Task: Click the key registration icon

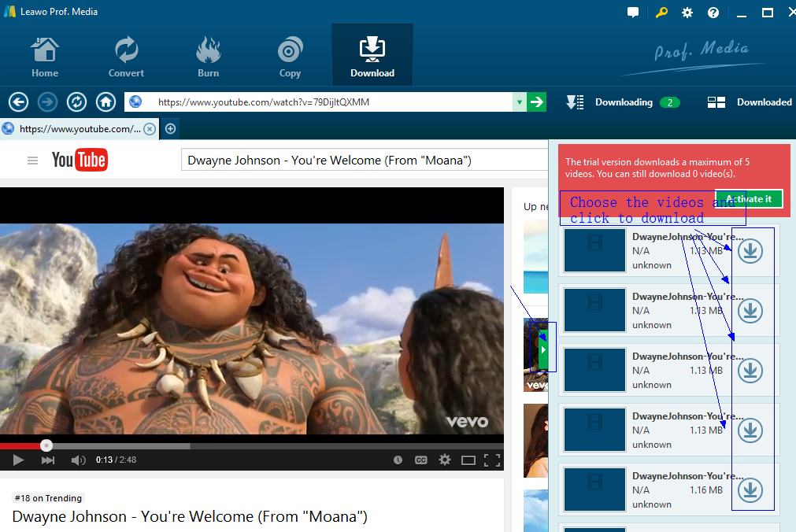Action: pos(661,12)
